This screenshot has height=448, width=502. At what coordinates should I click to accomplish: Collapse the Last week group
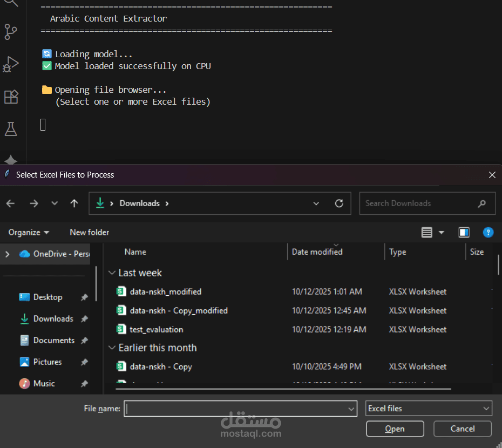tap(112, 273)
